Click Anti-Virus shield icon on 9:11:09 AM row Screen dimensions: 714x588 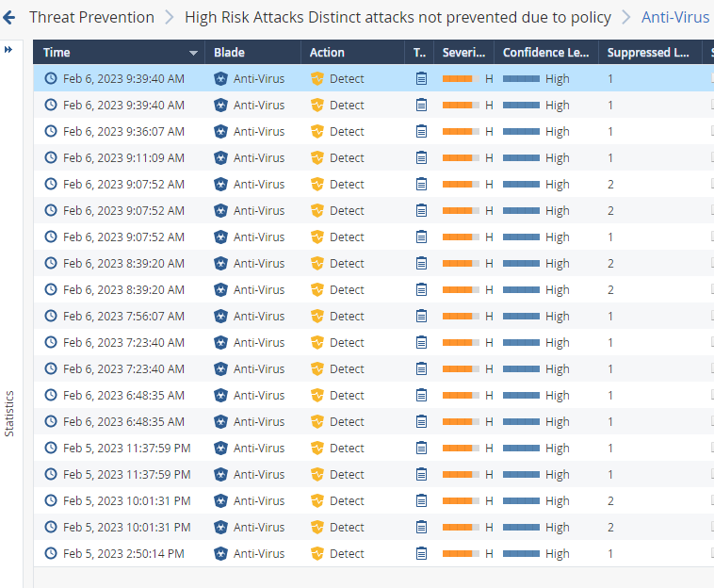click(x=221, y=158)
